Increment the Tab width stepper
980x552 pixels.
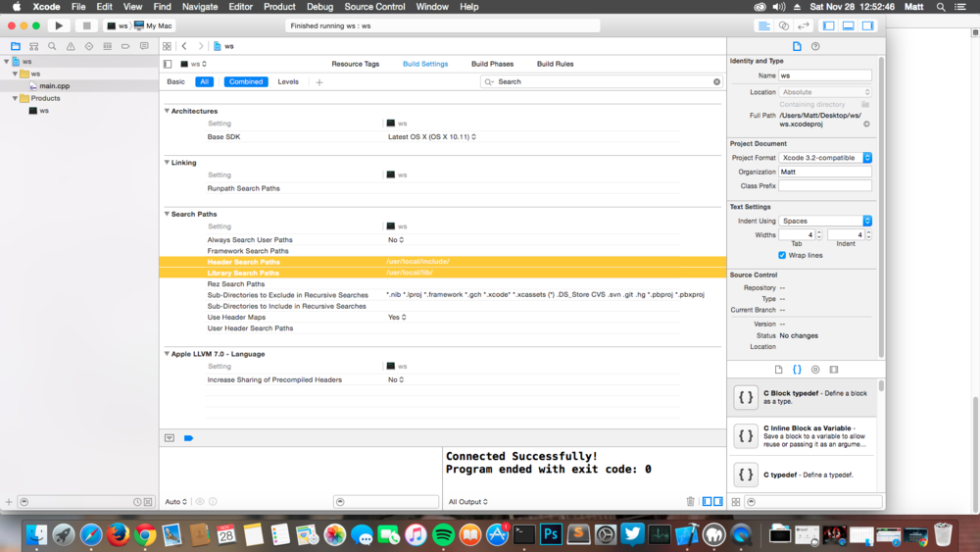pyautogui.click(x=819, y=232)
